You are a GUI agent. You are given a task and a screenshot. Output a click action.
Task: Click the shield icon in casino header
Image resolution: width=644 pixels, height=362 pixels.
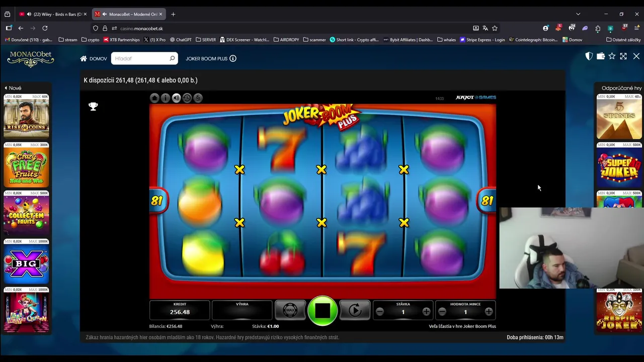(x=589, y=56)
